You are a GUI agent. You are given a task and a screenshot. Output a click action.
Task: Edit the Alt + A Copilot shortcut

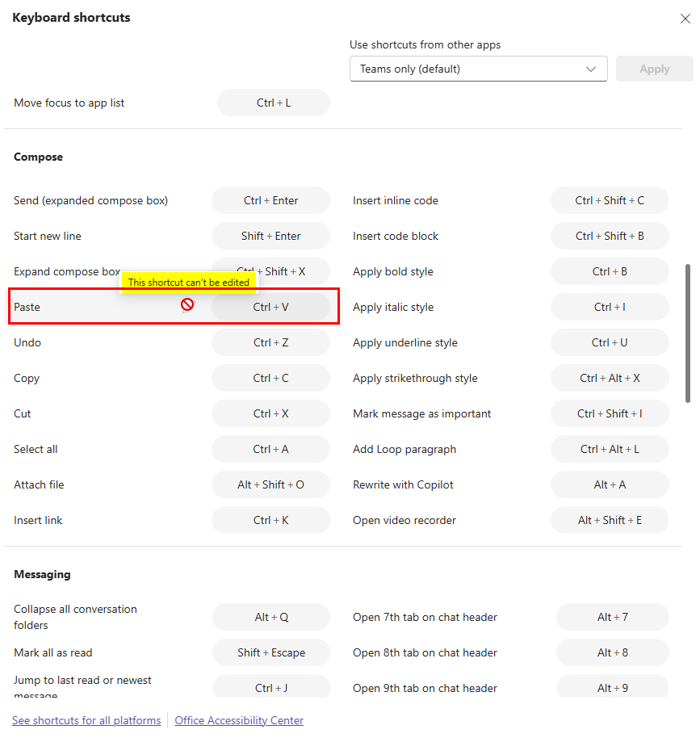610,484
